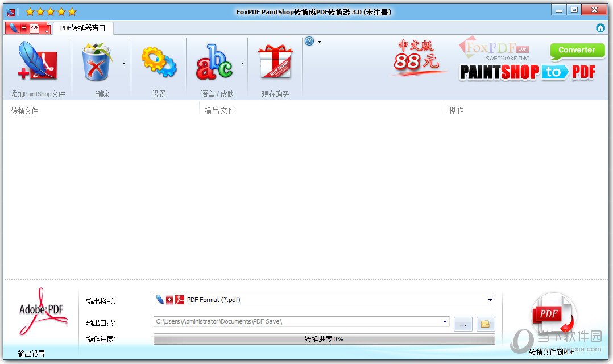
Task: Click the 删除 label under the trash icon
Action: (102, 94)
